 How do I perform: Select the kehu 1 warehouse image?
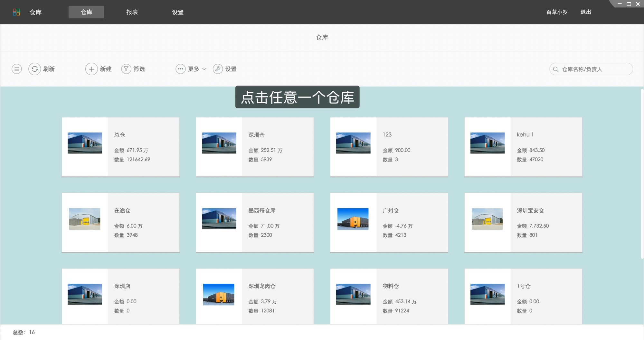[488, 143]
